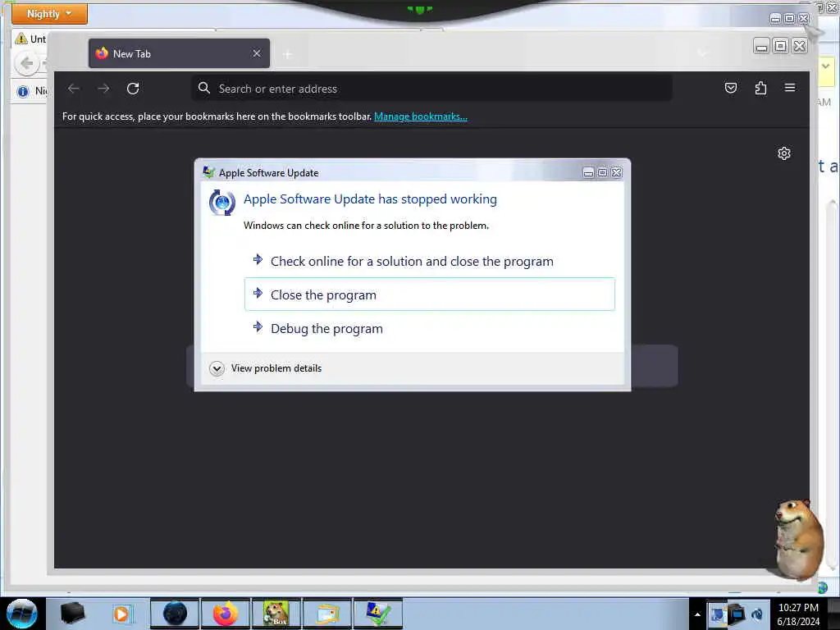Open the Windows Start orb
Viewport: 840px width, 630px height.
(22, 614)
